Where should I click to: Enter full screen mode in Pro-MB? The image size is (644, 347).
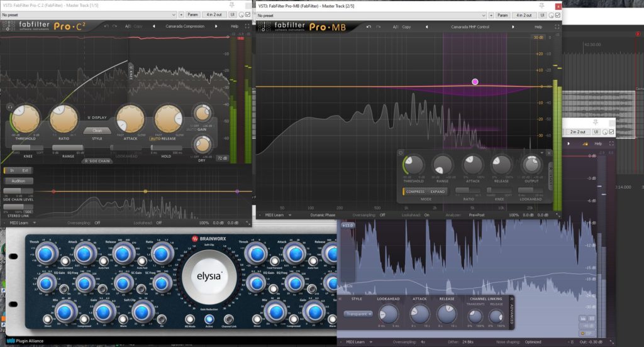pos(557,26)
